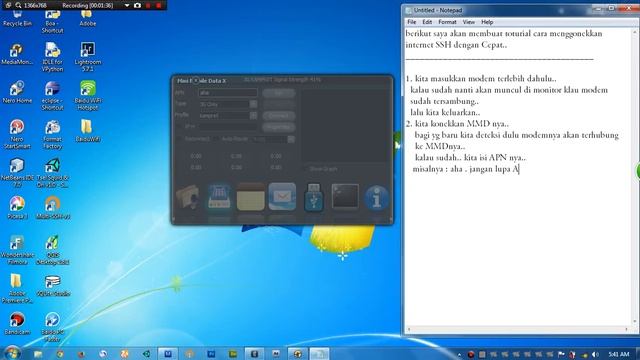Open Notepad View menu

(x=468, y=22)
